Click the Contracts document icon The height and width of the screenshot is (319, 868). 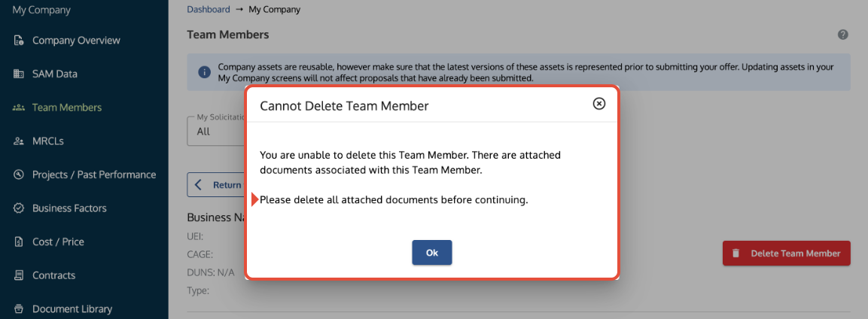pos(18,275)
